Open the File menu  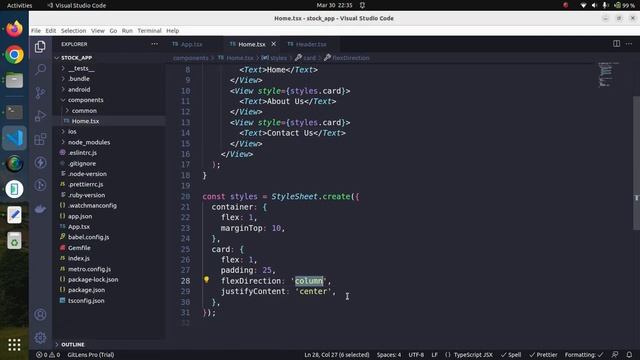click(36, 31)
